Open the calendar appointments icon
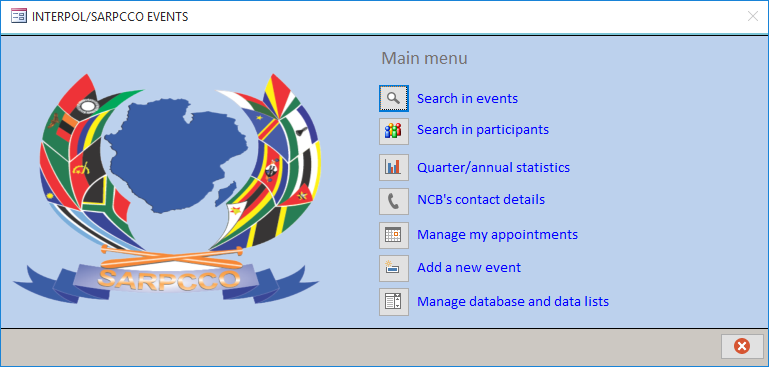769x367 pixels. 393,235
